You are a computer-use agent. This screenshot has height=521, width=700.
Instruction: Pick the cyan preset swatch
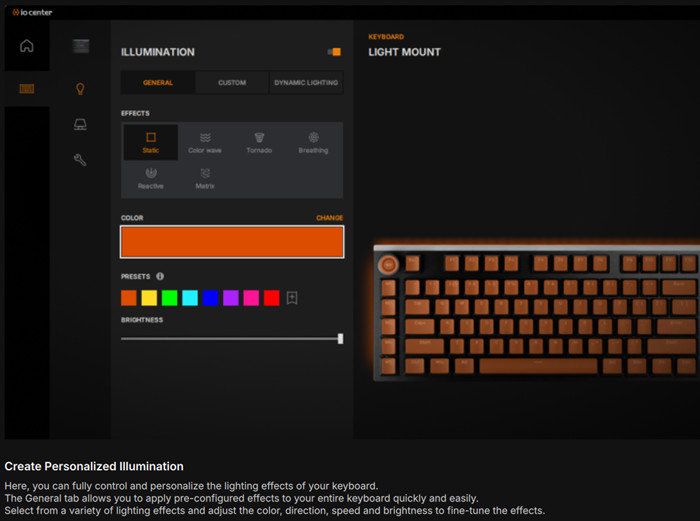click(x=190, y=298)
